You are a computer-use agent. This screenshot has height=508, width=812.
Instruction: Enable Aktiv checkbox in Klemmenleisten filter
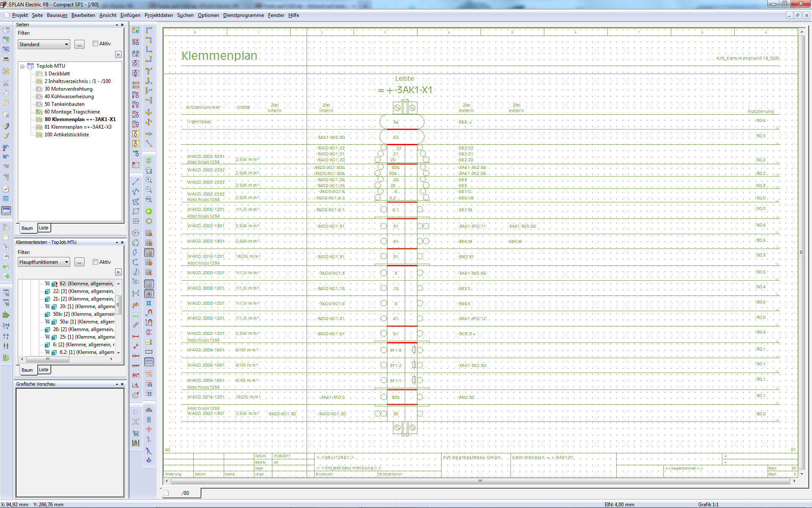95,262
